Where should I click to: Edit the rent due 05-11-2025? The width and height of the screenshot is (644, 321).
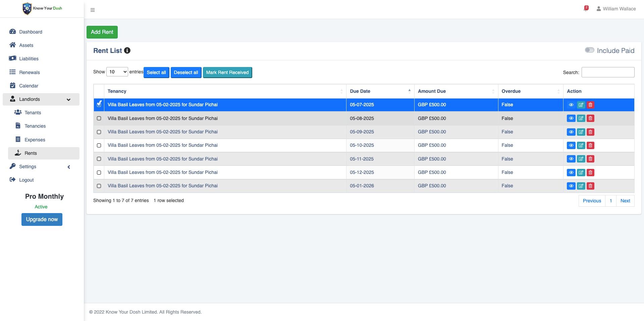(581, 159)
